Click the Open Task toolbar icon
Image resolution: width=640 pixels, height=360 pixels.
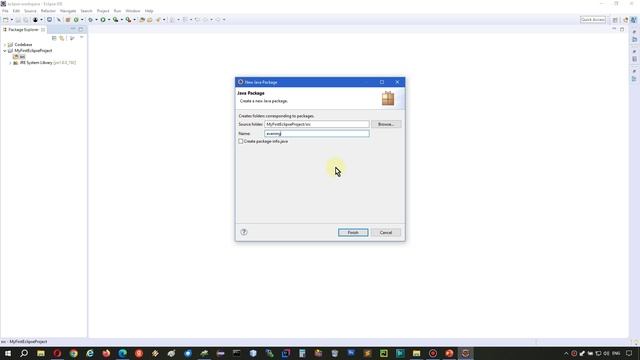tap(149, 20)
